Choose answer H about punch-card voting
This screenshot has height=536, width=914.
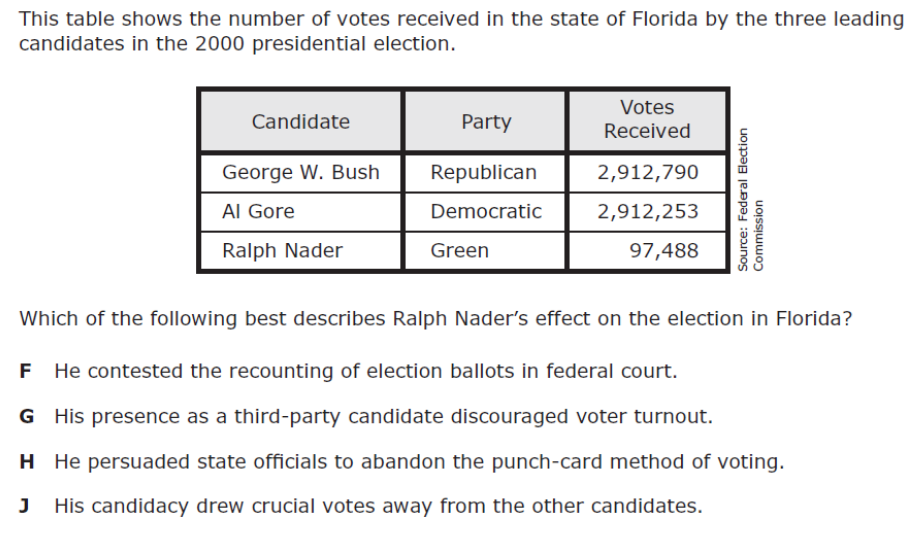click(x=419, y=461)
